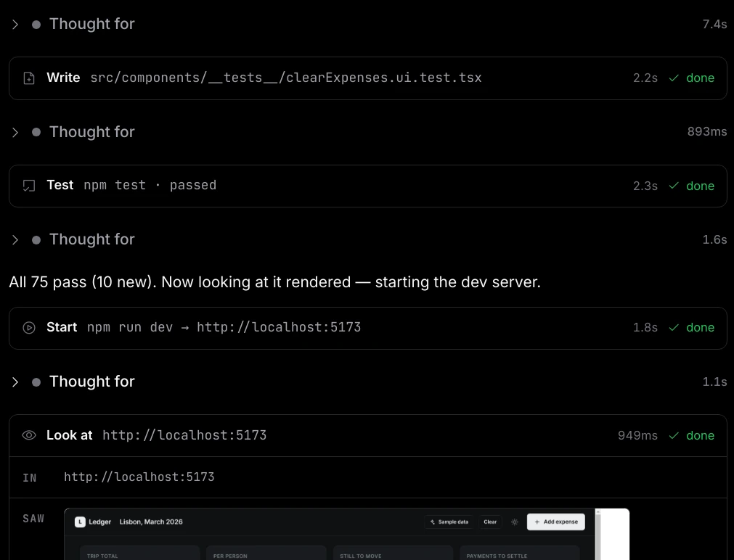This screenshot has width=734, height=560.
Task: Click Sample data button in preview
Action: pyautogui.click(x=449, y=522)
